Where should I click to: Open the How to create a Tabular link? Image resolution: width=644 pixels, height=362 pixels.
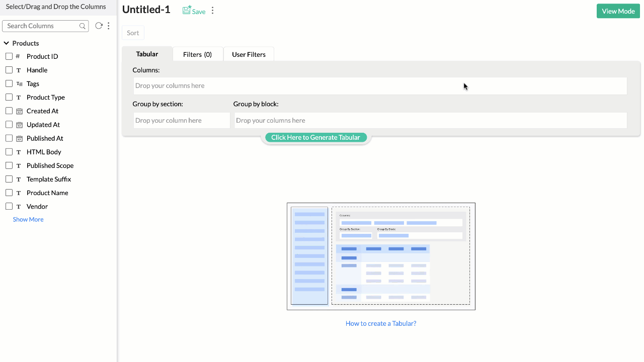(x=381, y=323)
